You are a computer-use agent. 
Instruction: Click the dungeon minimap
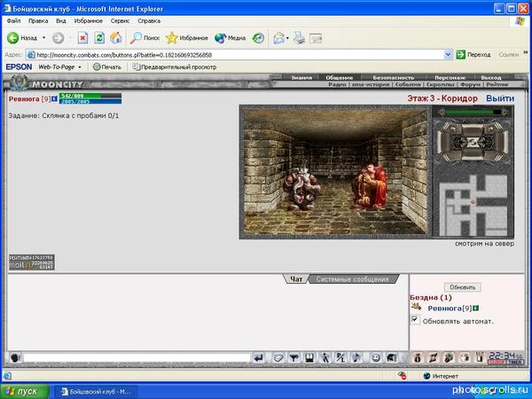coord(473,205)
